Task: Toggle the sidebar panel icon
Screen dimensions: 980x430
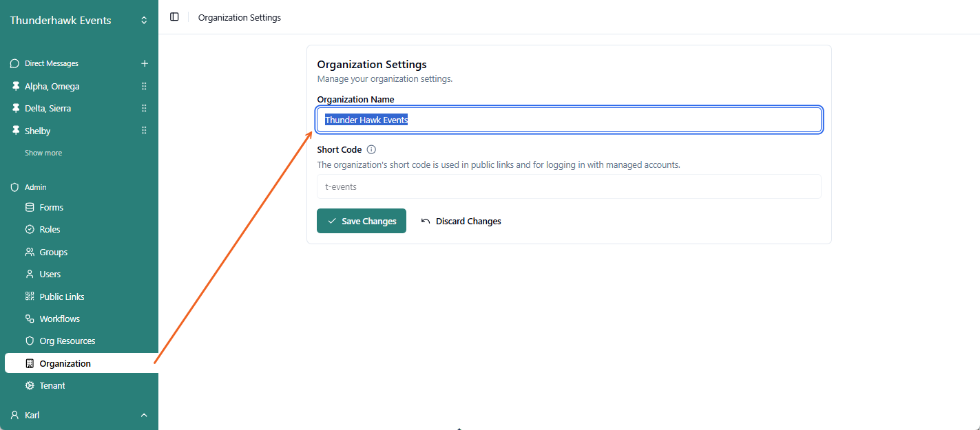Action: pyautogui.click(x=174, y=17)
